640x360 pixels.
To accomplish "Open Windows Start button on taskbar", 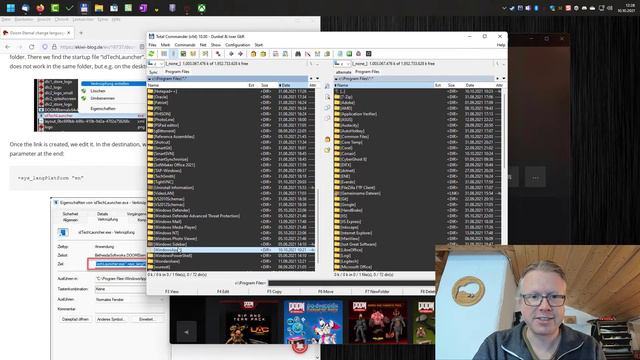I will pyautogui.click(x=11, y=8).
